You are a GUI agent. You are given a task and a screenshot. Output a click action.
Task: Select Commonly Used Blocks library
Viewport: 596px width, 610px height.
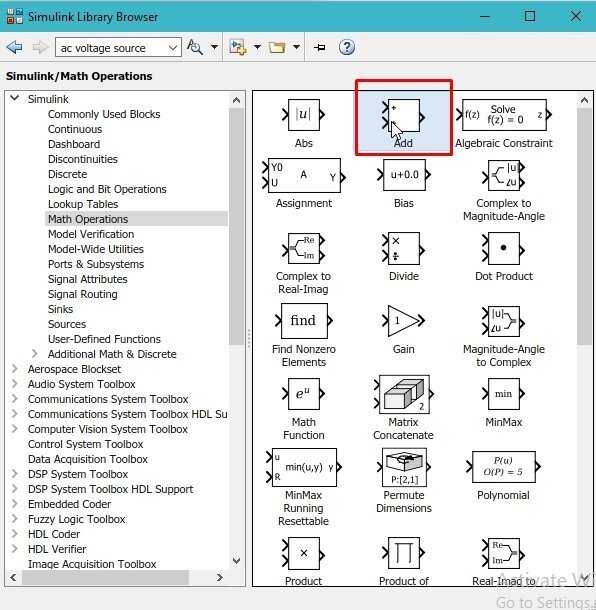(104, 114)
